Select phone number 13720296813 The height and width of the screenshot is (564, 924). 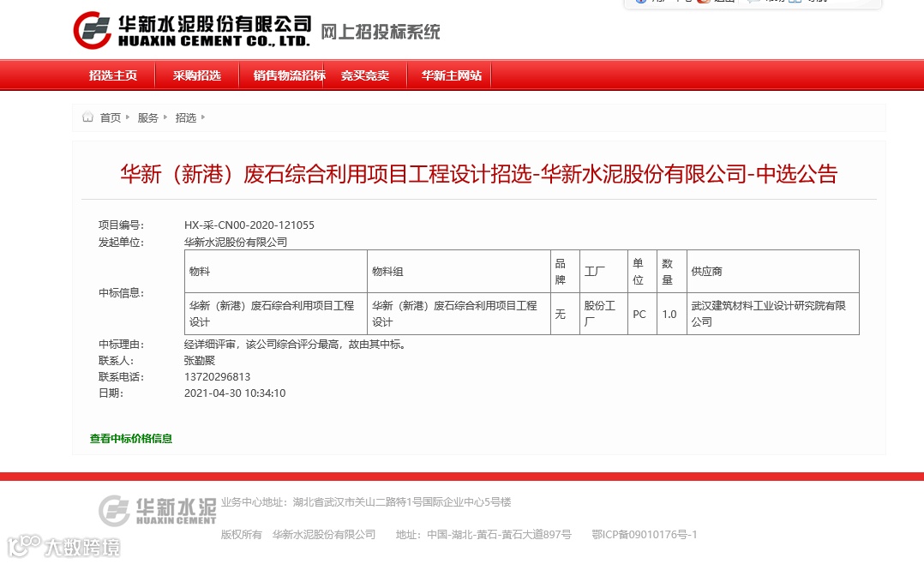(x=218, y=377)
